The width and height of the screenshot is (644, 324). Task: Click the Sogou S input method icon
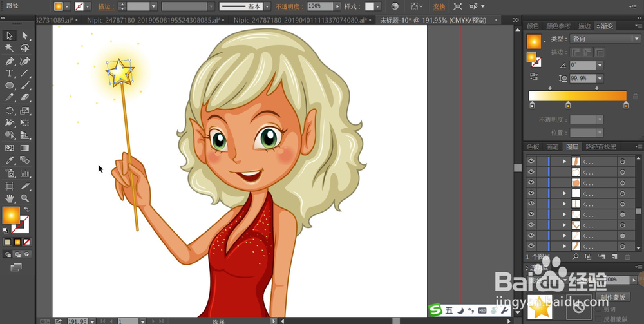[x=435, y=310]
